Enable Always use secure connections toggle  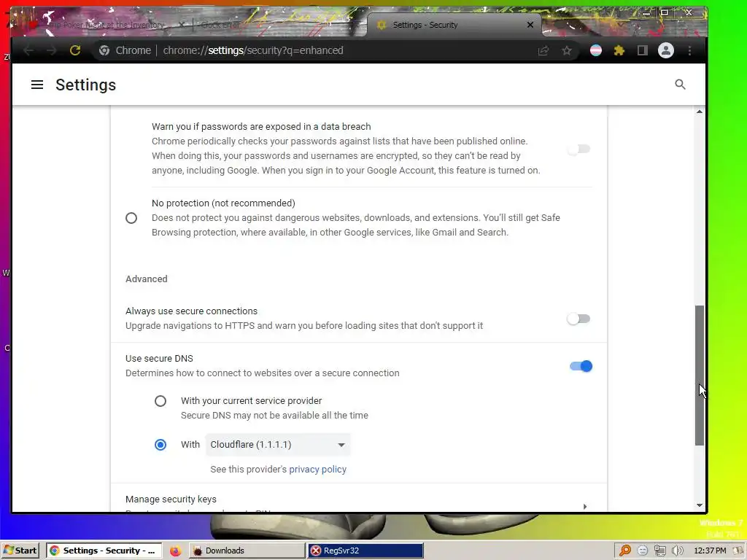click(x=578, y=319)
